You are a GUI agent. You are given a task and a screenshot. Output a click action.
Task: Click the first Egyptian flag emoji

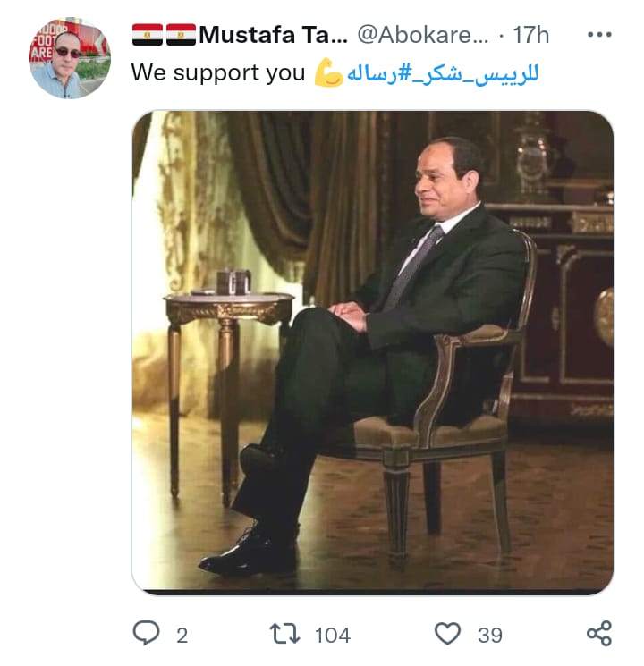point(147,35)
